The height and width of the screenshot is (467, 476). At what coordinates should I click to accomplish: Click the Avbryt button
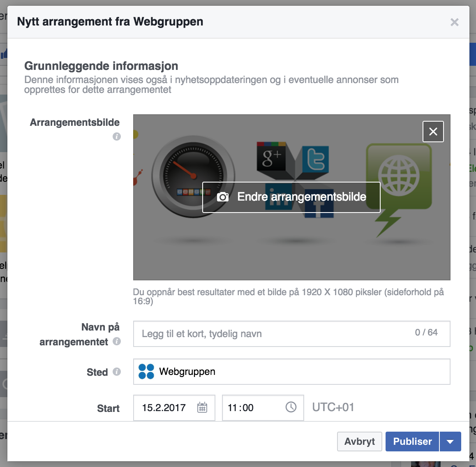coord(359,442)
